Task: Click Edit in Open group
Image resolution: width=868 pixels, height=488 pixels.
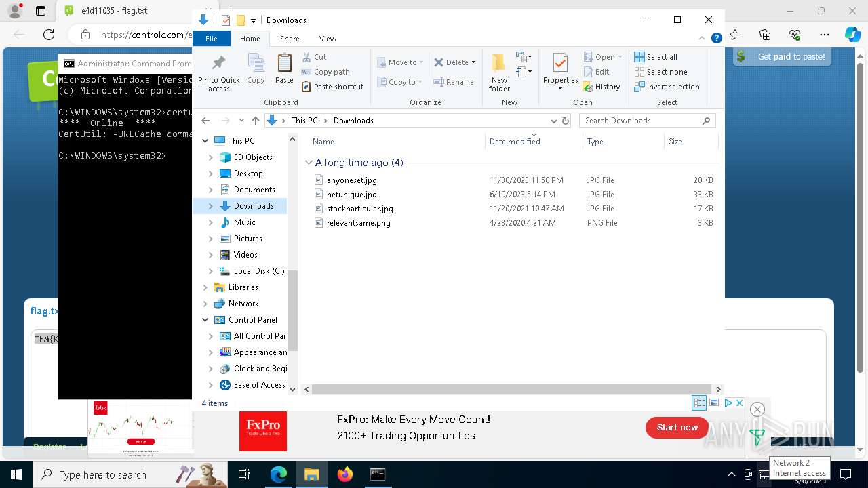Action: (x=596, y=72)
